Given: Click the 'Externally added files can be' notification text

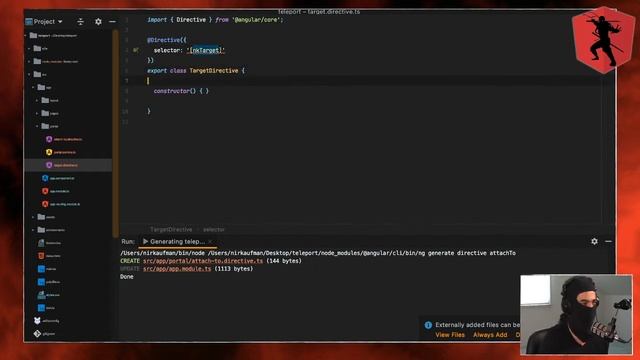Looking at the screenshot, I should (478, 325).
